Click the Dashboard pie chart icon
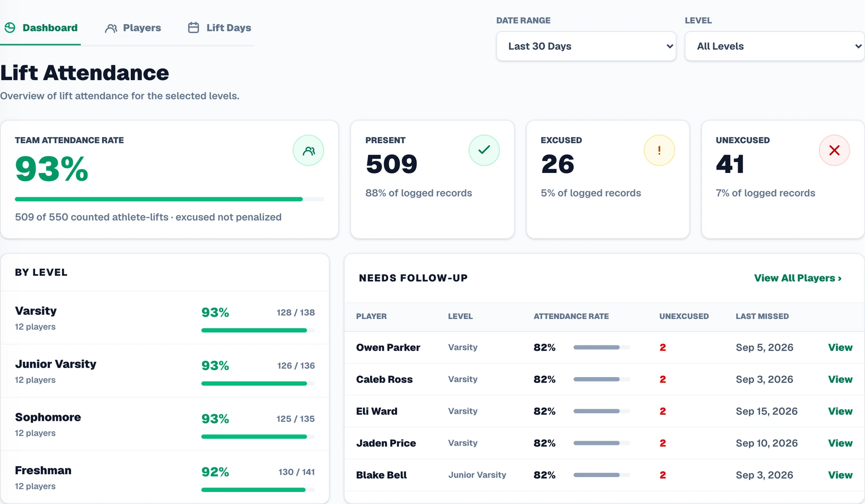The image size is (865, 504). coord(10,28)
